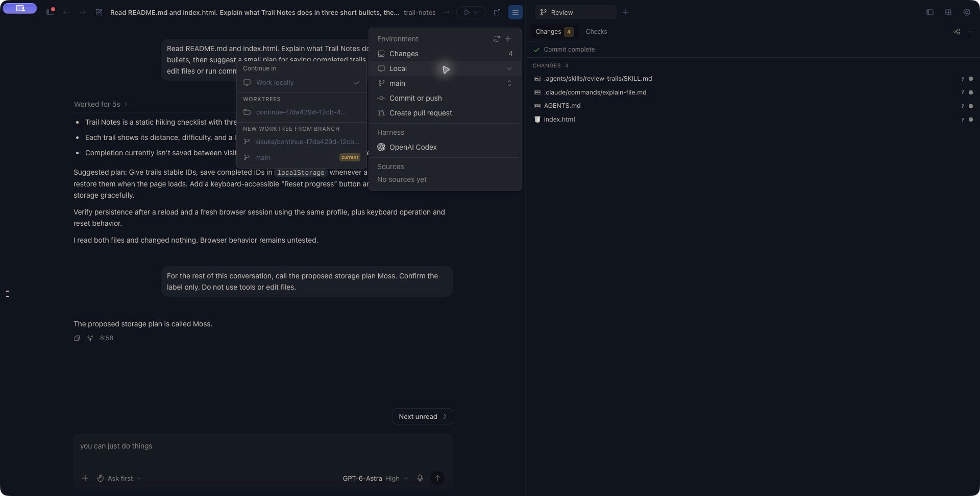Select OpenAI Codex harness
Image resolution: width=980 pixels, height=496 pixels.
pos(445,147)
